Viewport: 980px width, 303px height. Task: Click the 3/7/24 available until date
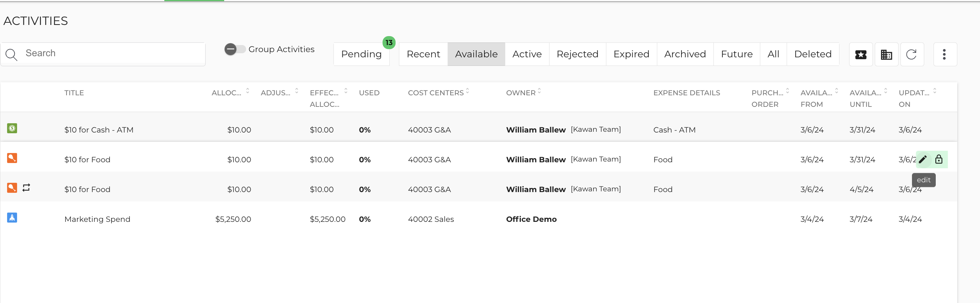861,219
